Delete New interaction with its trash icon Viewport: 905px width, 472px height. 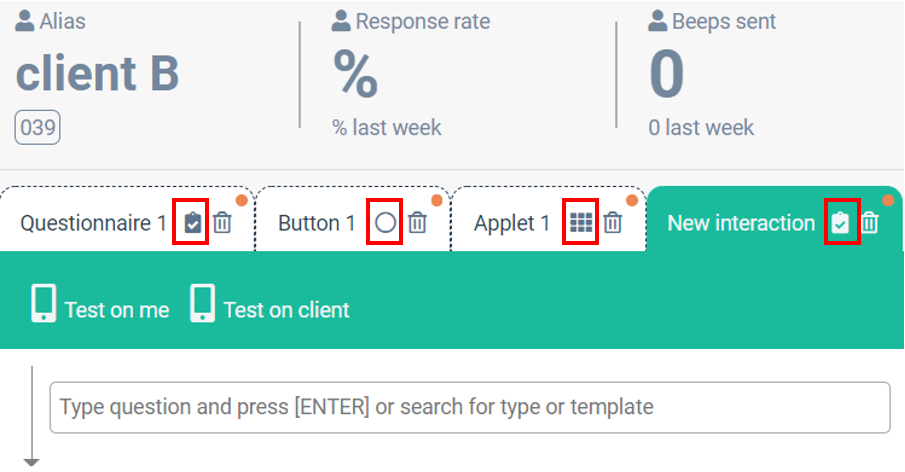(870, 223)
